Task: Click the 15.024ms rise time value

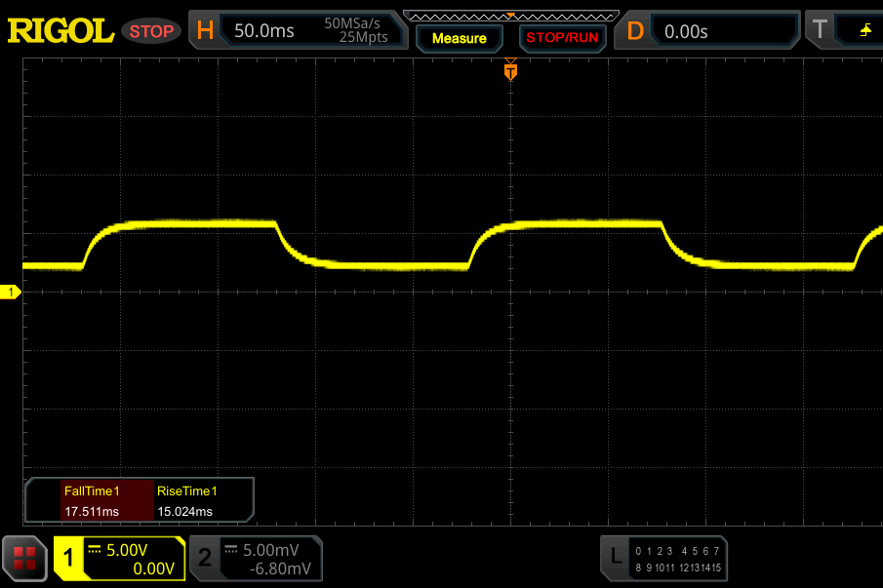Action: pos(184,512)
